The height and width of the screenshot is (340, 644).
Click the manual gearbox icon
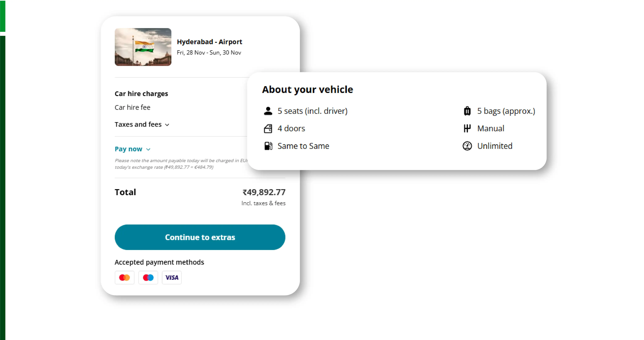tap(467, 128)
